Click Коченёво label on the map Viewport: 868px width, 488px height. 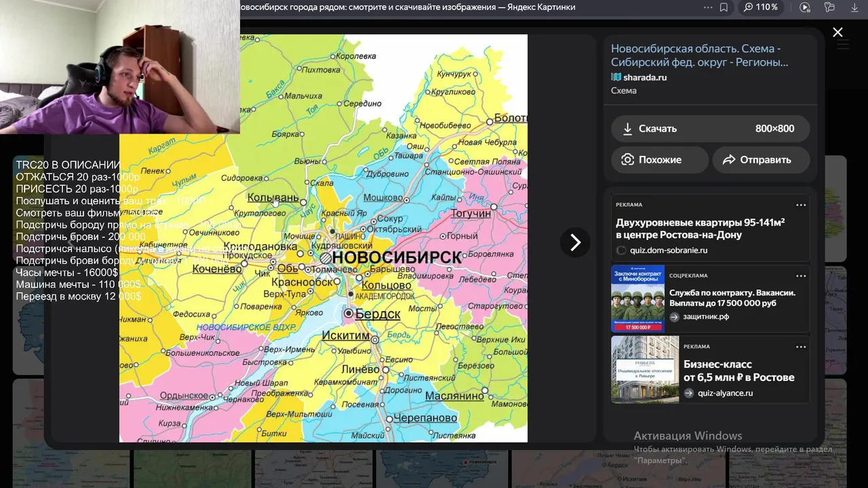pos(217,268)
